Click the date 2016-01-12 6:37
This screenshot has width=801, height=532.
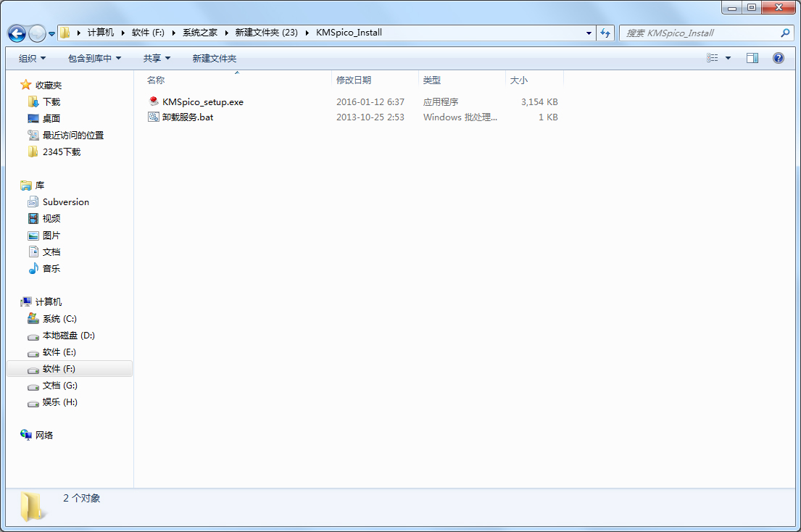(370, 102)
